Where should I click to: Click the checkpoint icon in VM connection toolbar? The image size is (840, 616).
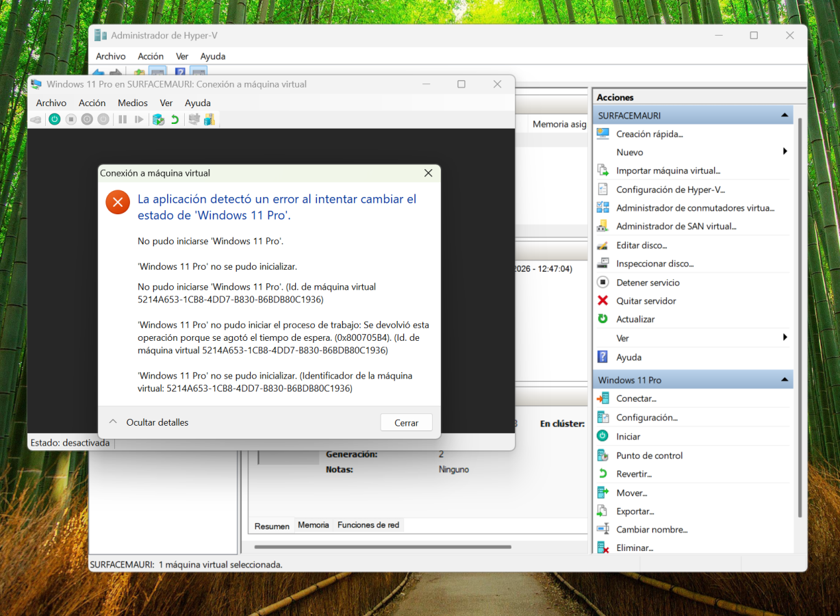tap(158, 119)
